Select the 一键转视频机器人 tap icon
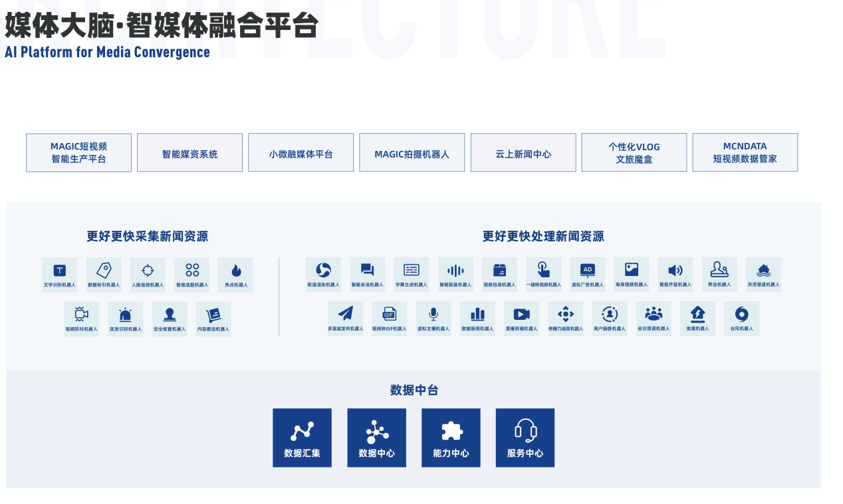 coord(544,270)
